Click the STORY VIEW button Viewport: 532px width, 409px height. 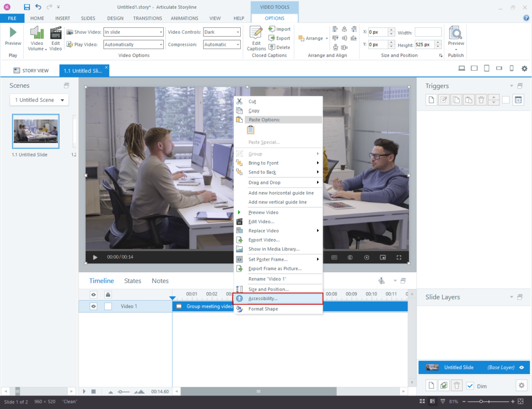point(31,71)
